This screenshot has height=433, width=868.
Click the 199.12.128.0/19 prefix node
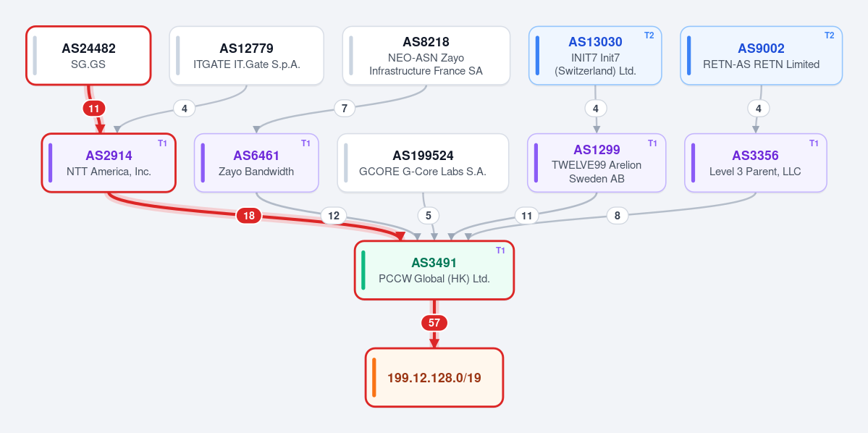pyautogui.click(x=434, y=378)
